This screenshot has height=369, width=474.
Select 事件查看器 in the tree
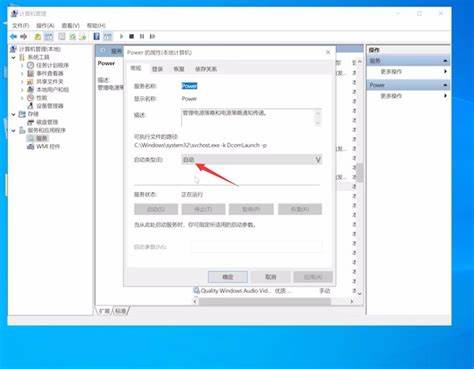coord(50,73)
